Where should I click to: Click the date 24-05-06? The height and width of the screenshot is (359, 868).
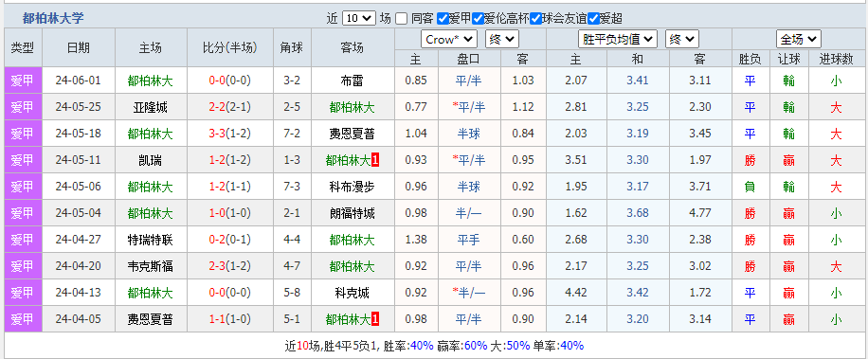click(x=78, y=187)
